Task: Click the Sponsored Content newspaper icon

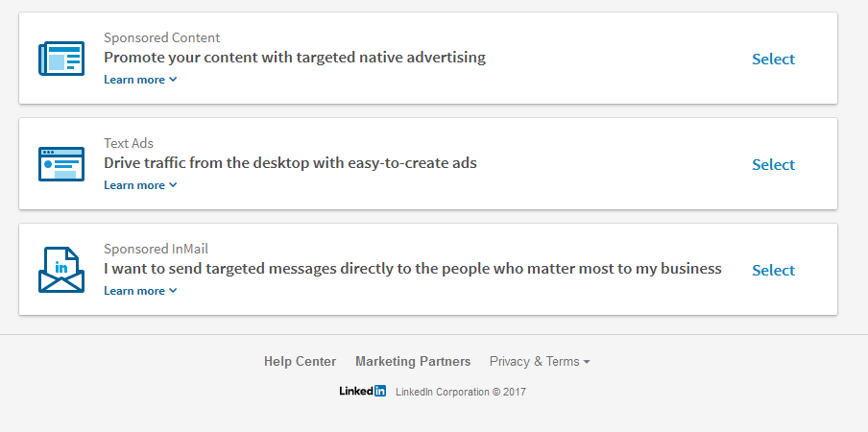Action: point(60,58)
